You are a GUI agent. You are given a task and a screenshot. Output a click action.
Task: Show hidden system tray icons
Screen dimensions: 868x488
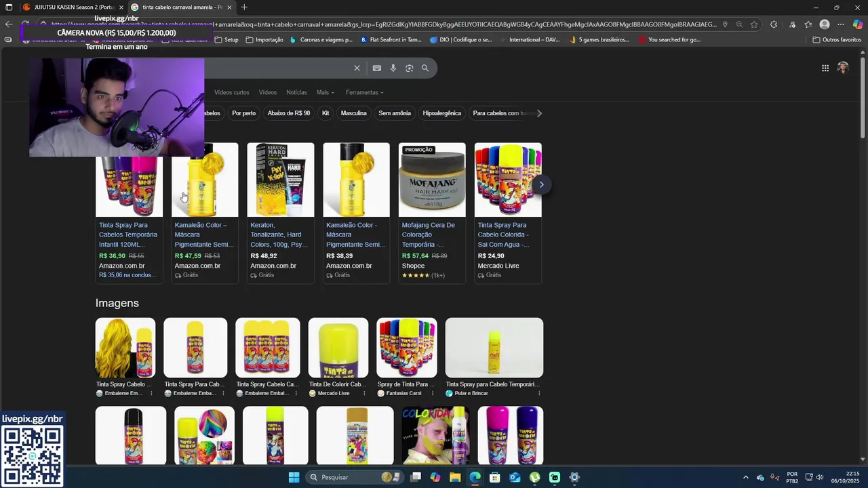point(745,477)
